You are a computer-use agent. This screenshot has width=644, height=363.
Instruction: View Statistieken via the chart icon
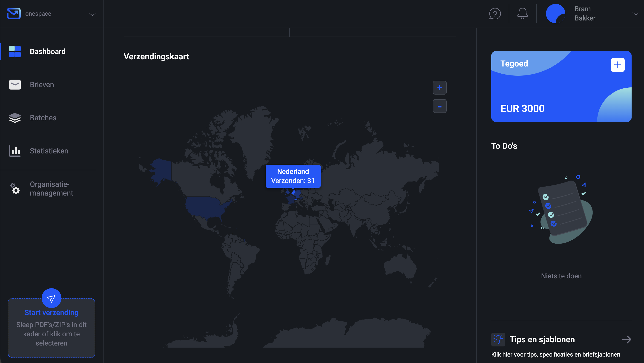[15, 151]
